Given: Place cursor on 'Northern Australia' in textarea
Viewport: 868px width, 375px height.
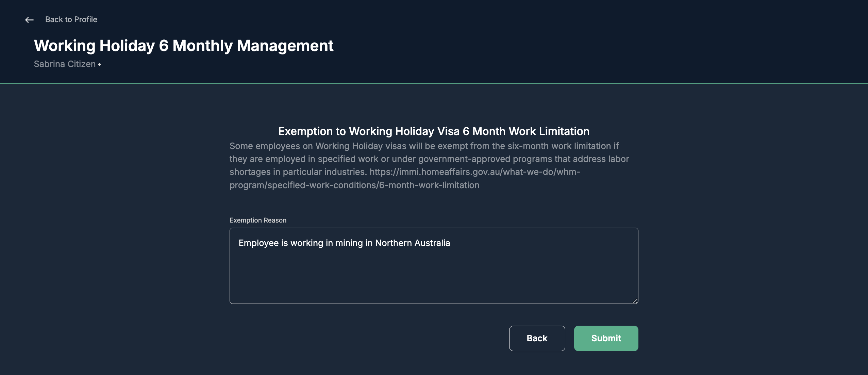Looking at the screenshot, I should [x=412, y=243].
